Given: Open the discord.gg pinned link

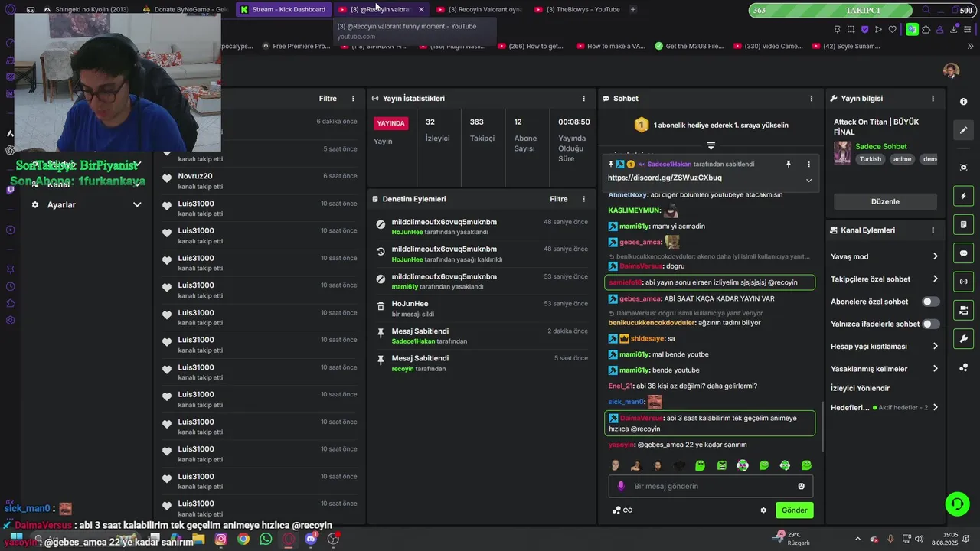Looking at the screenshot, I should 665,178.
